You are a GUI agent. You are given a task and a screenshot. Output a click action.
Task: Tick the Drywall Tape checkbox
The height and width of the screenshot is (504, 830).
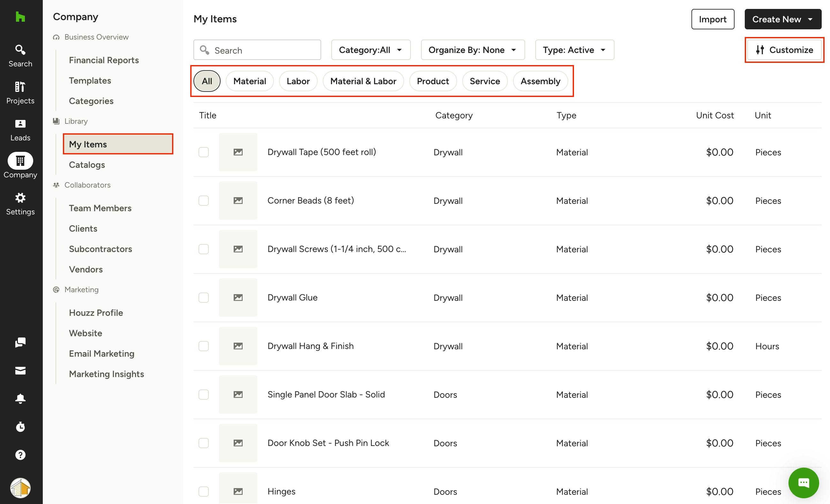203,152
